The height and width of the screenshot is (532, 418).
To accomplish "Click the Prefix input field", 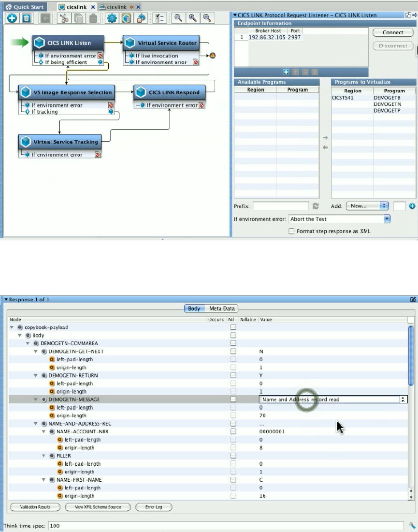I will click(x=281, y=206).
